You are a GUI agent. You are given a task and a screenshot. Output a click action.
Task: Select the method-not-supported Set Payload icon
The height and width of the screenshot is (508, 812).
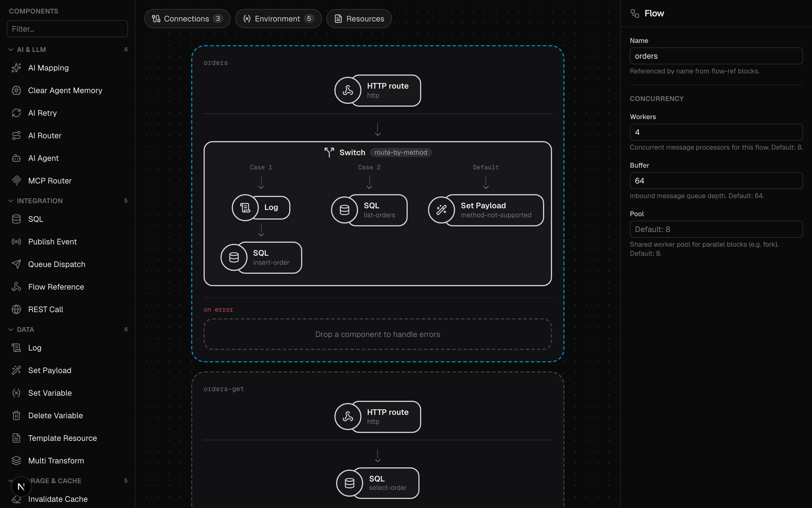tap(441, 210)
